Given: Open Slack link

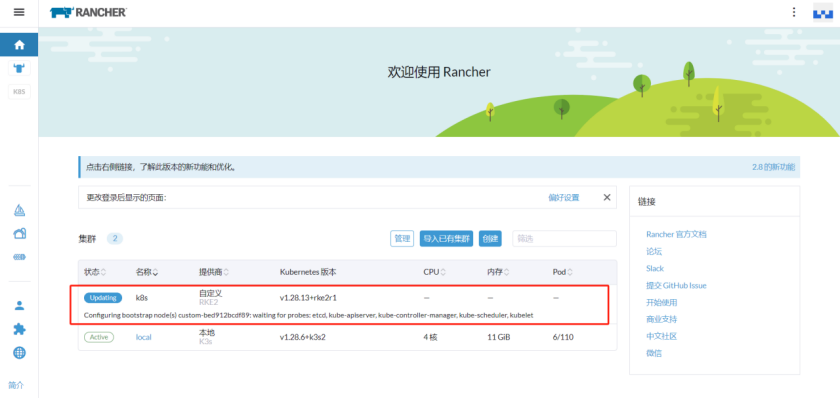Looking at the screenshot, I should (655, 268).
